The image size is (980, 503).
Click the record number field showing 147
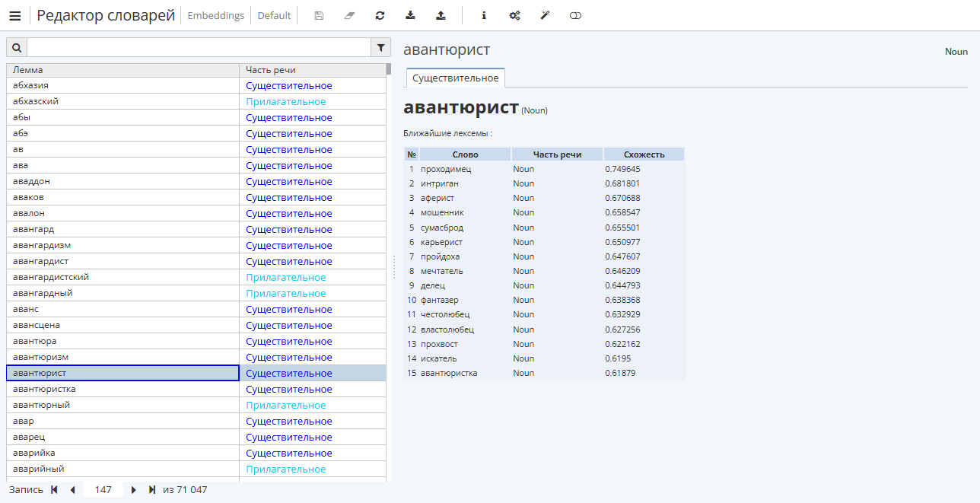coord(103,490)
